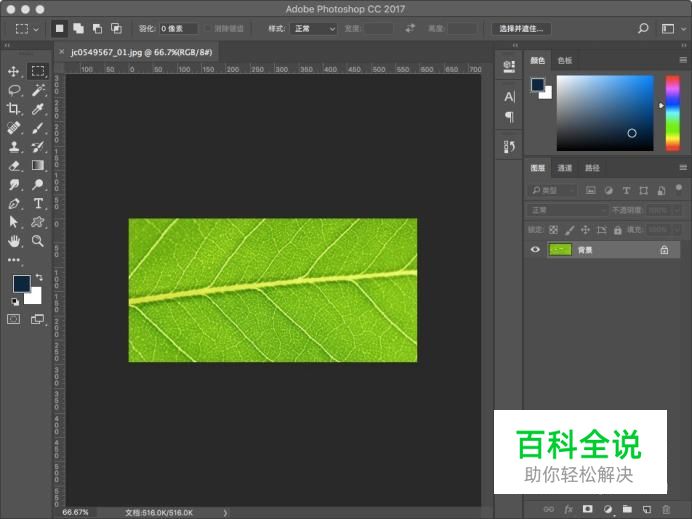Switch to the 色板 swatches tab

coord(565,60)
